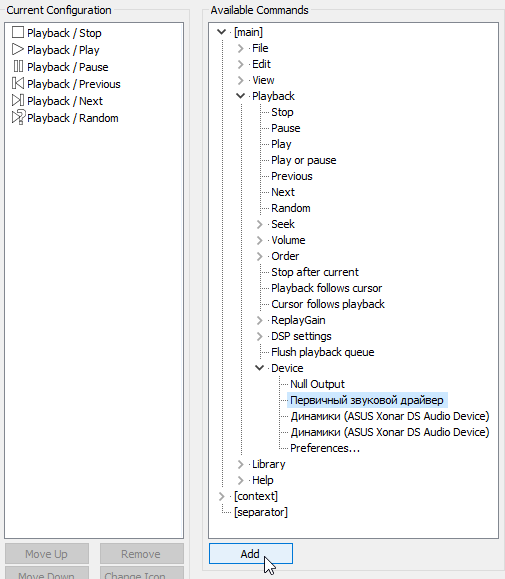Expand the [context] tree node
Viewport: 505px width, 579px height.
coord(221,496)
